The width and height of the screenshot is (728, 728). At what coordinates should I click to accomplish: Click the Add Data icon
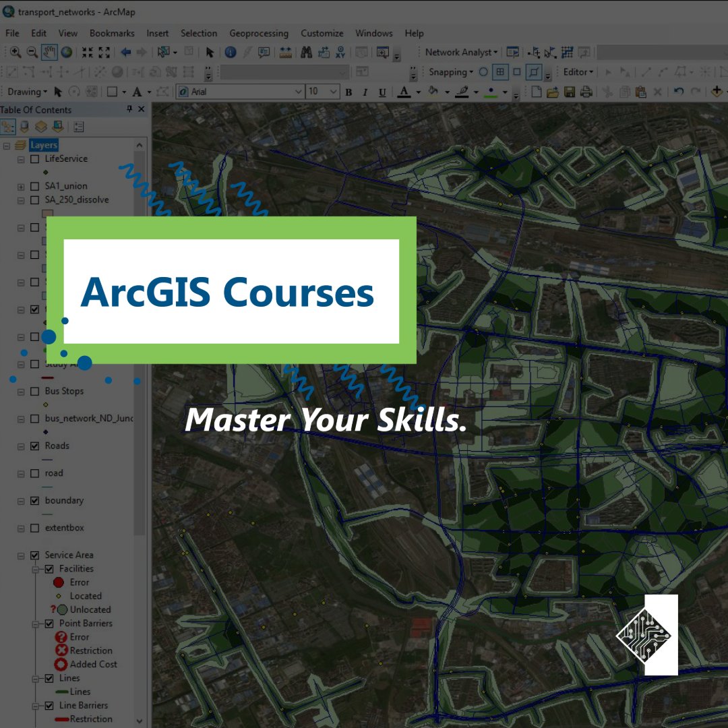coord(717,92)
